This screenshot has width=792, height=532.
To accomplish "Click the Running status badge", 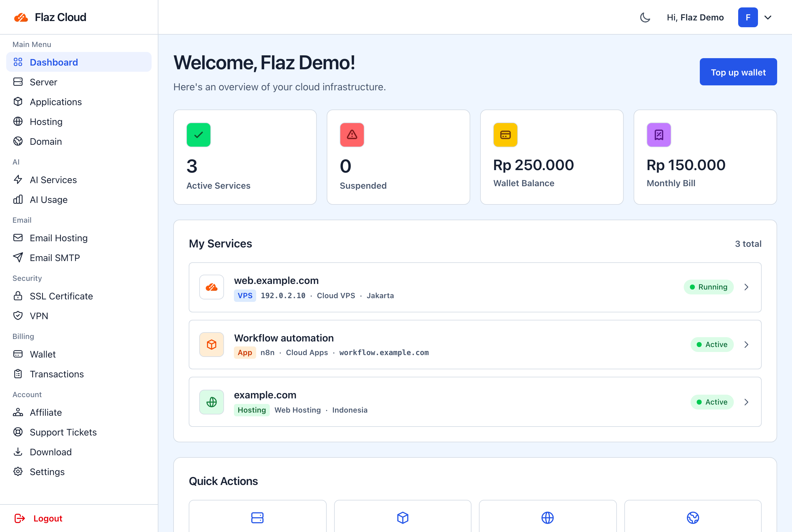I will [708, 287].
